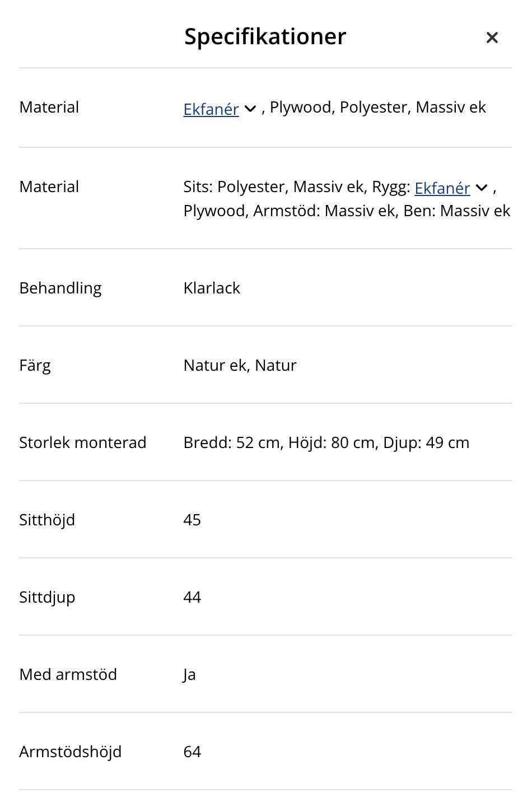Click the Ja value for armstöd
This screenshot has width=532, height=802.
[189, 674]
